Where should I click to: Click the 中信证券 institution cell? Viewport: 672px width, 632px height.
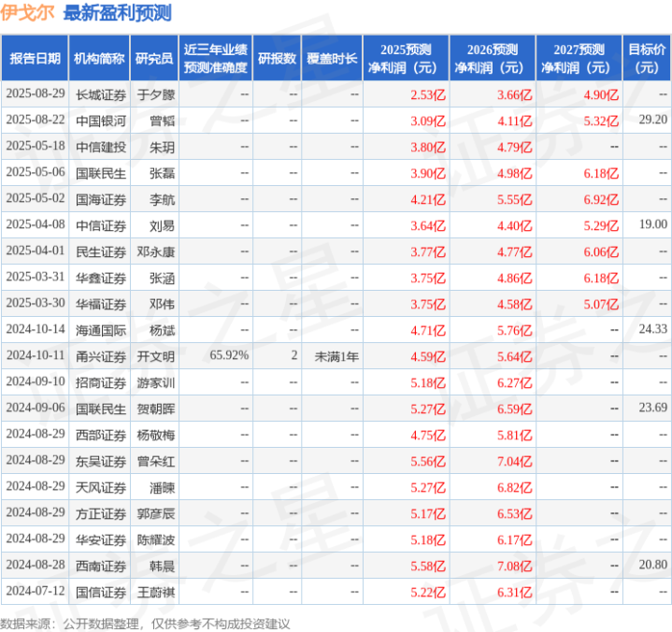pyautogui.click(x=101, y=225)
